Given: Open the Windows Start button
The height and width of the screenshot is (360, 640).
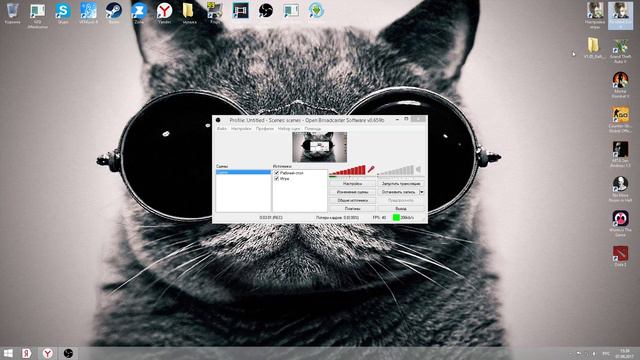Looking at the screenshot, I should [8, 353].
